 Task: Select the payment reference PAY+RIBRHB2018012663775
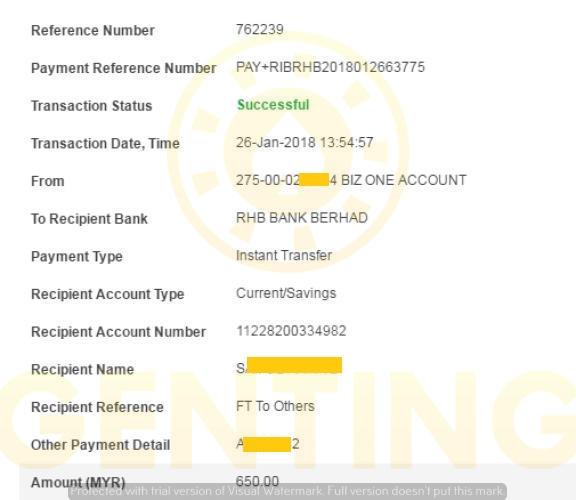tap(330, 67)
